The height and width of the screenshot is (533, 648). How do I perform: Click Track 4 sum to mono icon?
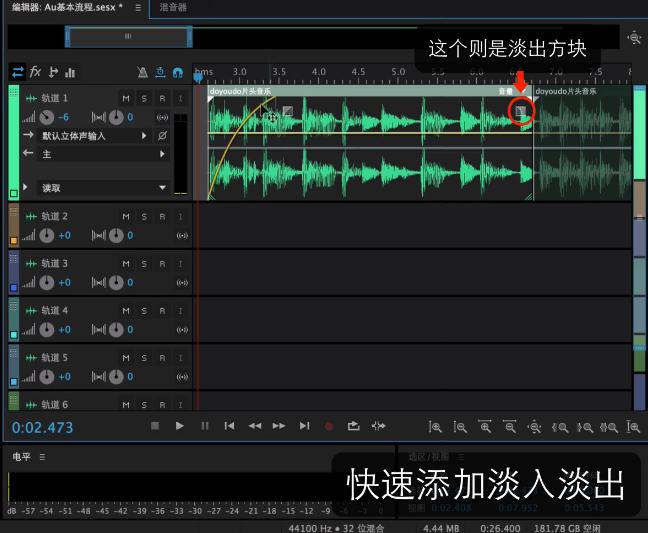tap(182, 330)
